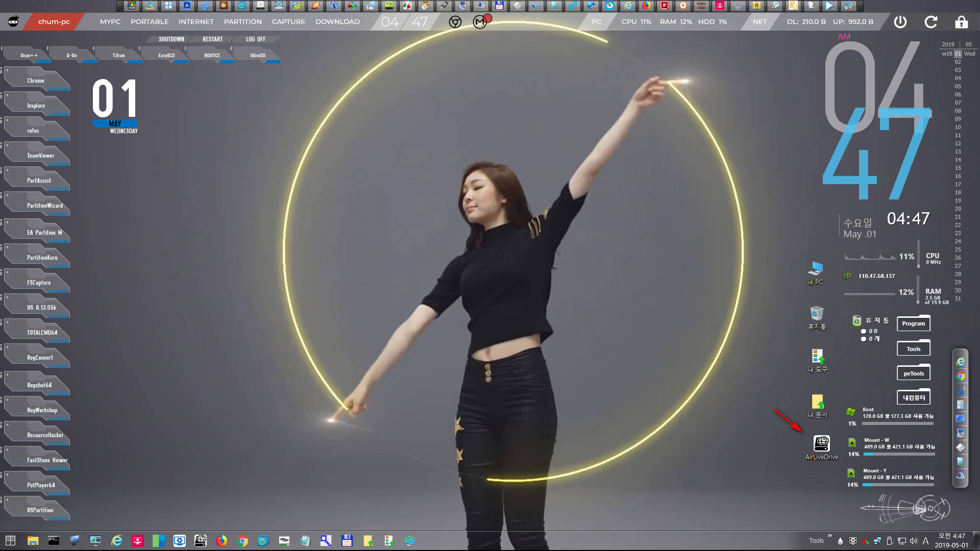Click the USB safely-remove tray icon
Image resolution: width=980 pixels, height=551 pixels.
pos(889,541)
